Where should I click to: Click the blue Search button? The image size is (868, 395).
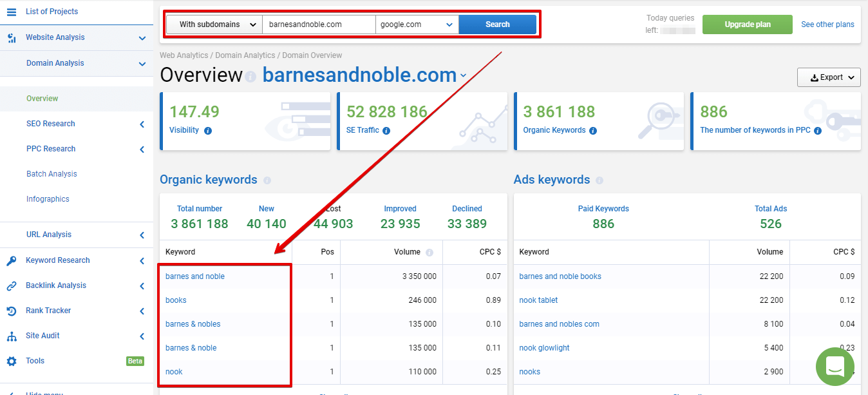498,24
